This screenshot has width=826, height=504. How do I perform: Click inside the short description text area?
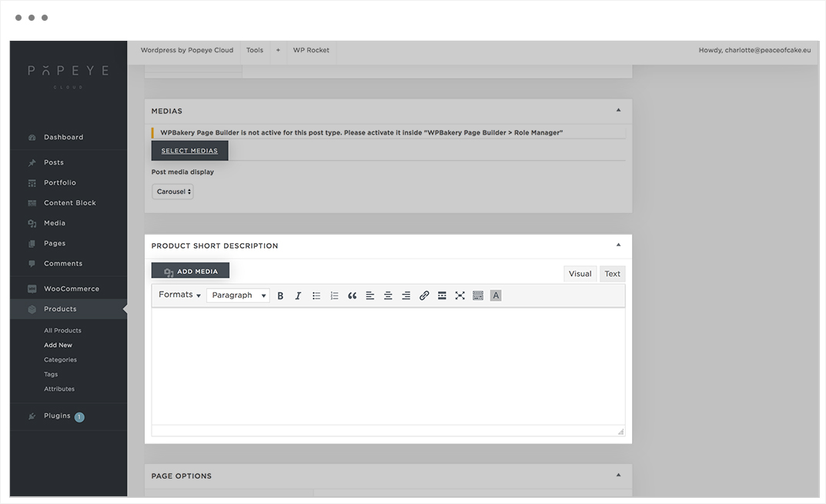[x=388, y=366]
